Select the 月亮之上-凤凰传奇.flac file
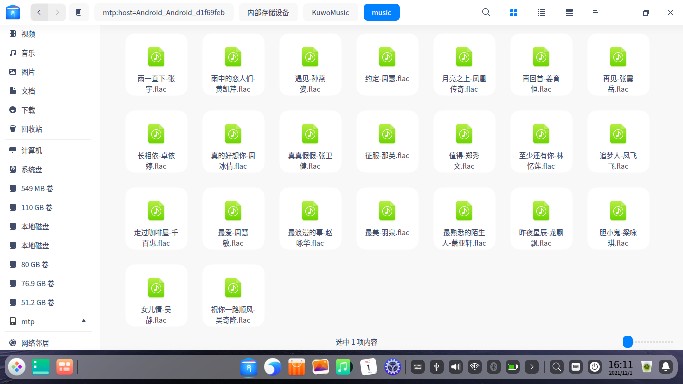 [x=464, y=64]
